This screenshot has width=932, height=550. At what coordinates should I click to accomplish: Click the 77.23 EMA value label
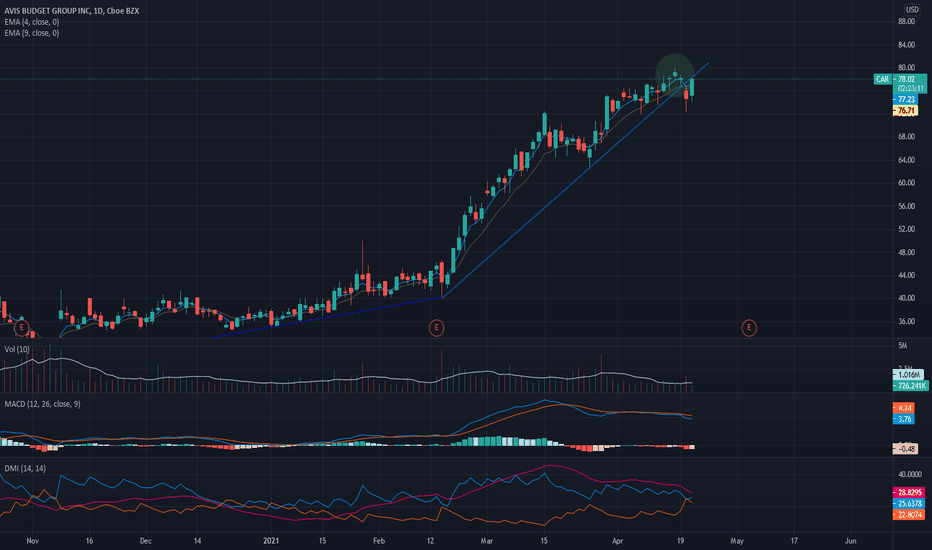tap(906, 99)
